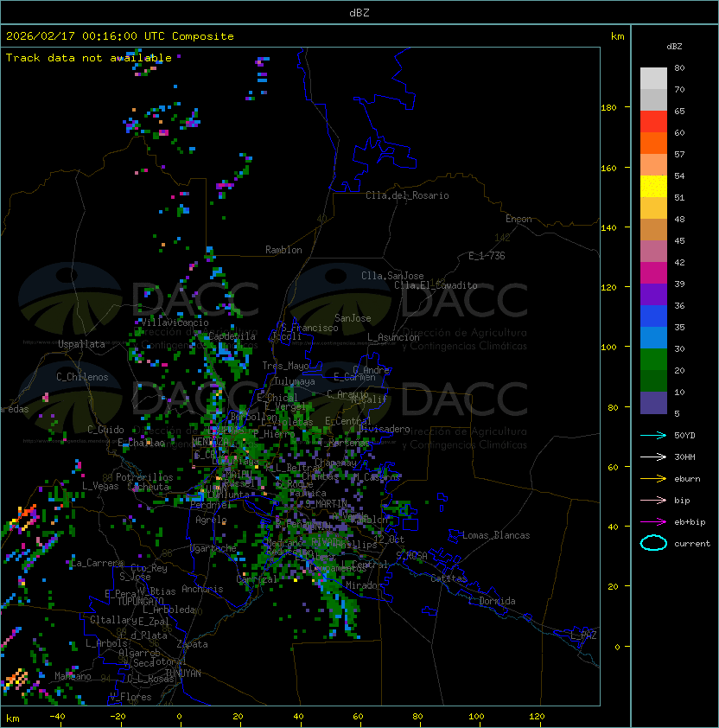
Task: Click the '2026/02/17 00:16:00 UTC Composite' timestamp
Action: click(120, 36)
